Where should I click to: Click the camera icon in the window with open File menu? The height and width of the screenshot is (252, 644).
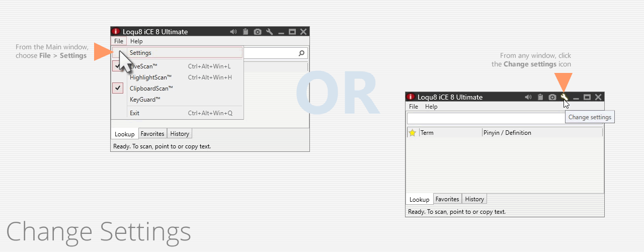coord(258,32)
